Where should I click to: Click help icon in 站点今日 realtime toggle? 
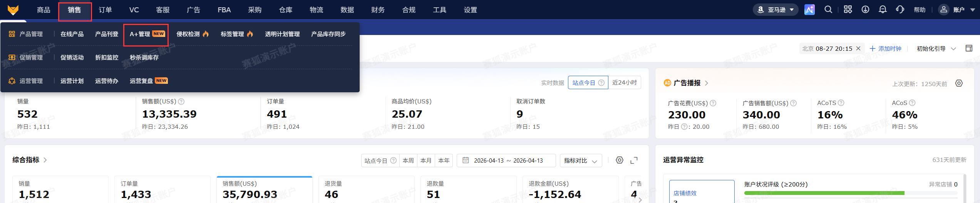[601, 83]
